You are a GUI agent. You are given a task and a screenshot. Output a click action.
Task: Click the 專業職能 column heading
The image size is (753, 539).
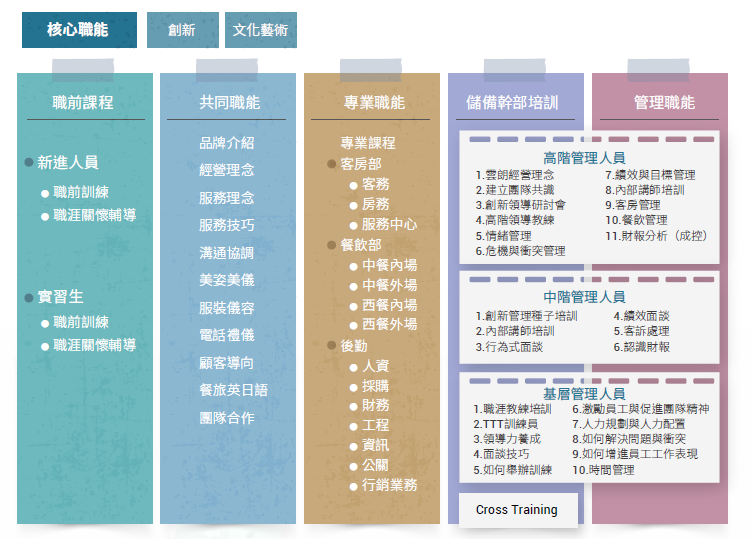(374, 102)
